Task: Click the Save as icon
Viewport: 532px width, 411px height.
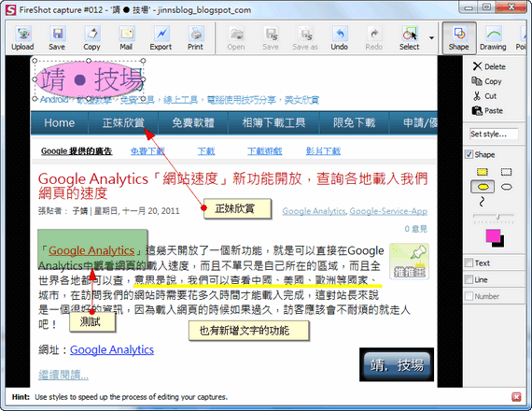Action: [305, 38]
